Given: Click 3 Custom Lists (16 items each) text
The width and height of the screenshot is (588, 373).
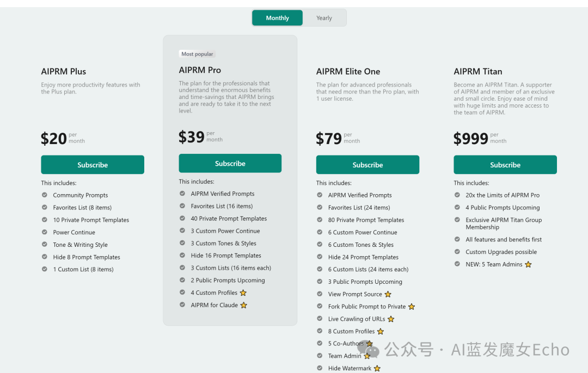Looking at the screenshot, I should 231,268.
